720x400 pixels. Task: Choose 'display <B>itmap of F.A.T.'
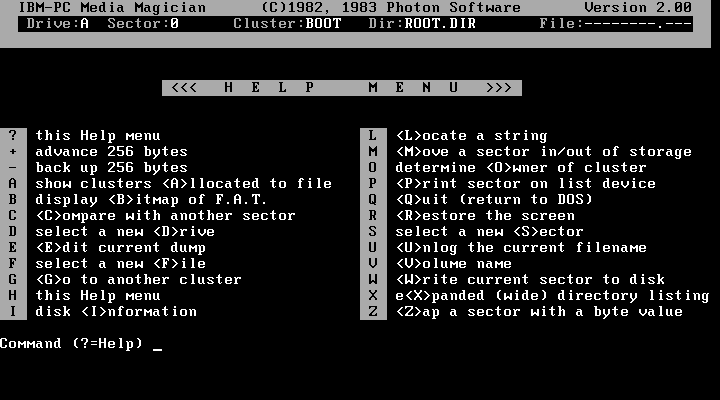pos(152,200)
